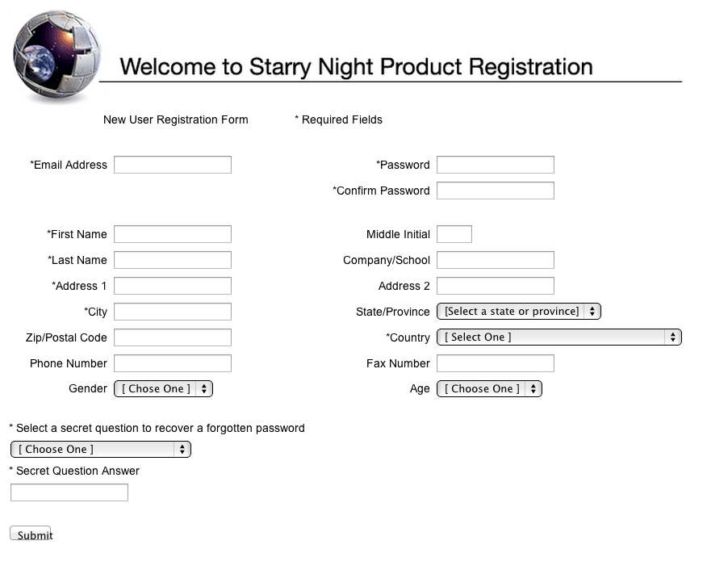Click the City text field

point(173,312)
